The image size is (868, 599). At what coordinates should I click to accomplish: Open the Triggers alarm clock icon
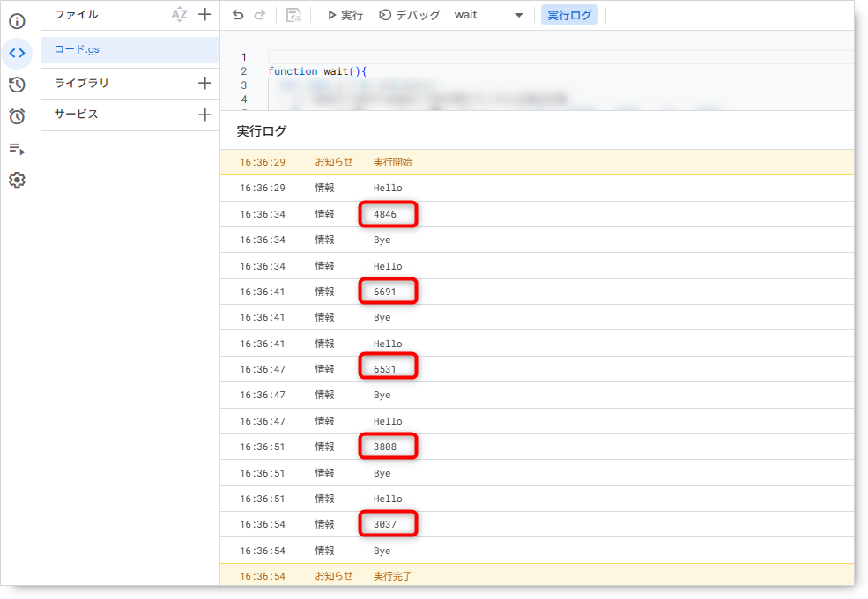[17, 116]
